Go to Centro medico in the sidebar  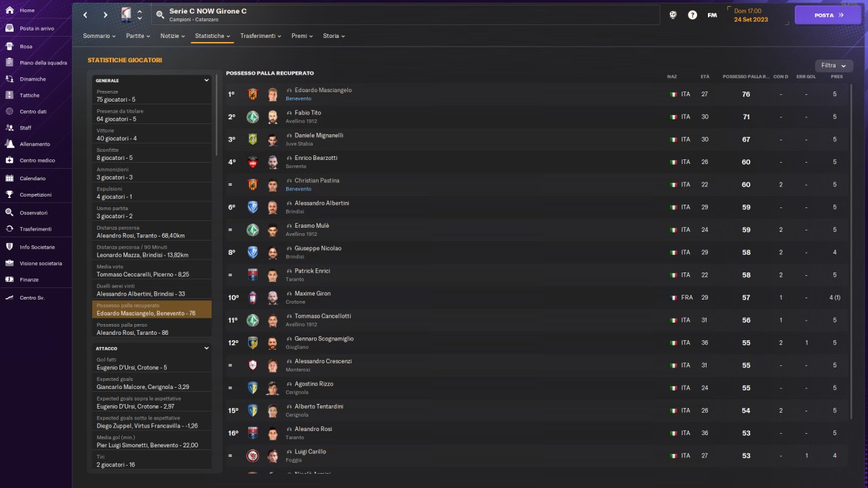pyautogui.click(x=37, y=161)
